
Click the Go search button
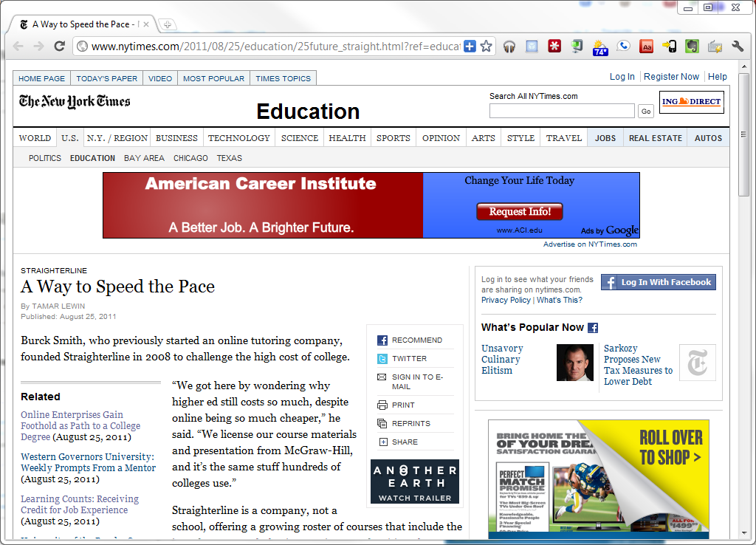[645, 112]
